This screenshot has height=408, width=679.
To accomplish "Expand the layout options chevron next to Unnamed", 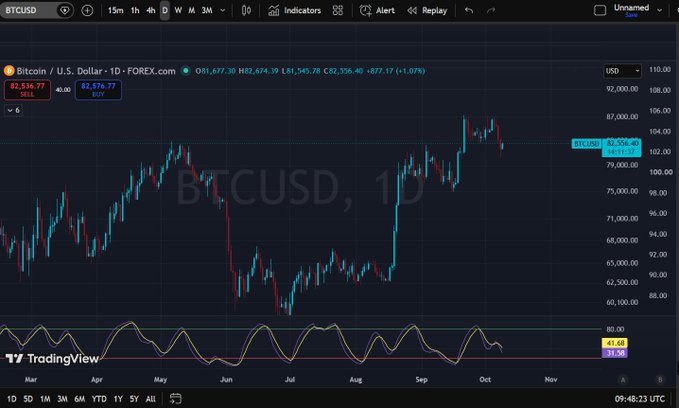I will click(x=660, y=10).
